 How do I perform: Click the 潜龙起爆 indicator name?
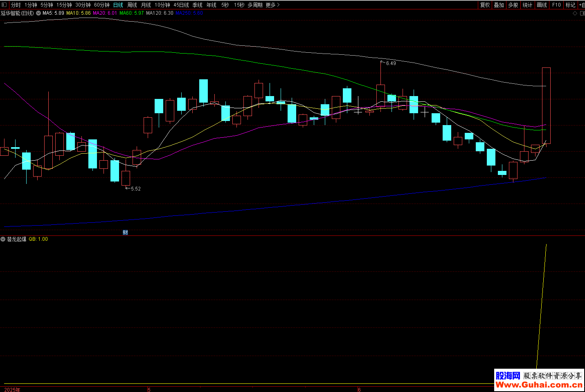[16, 239]
